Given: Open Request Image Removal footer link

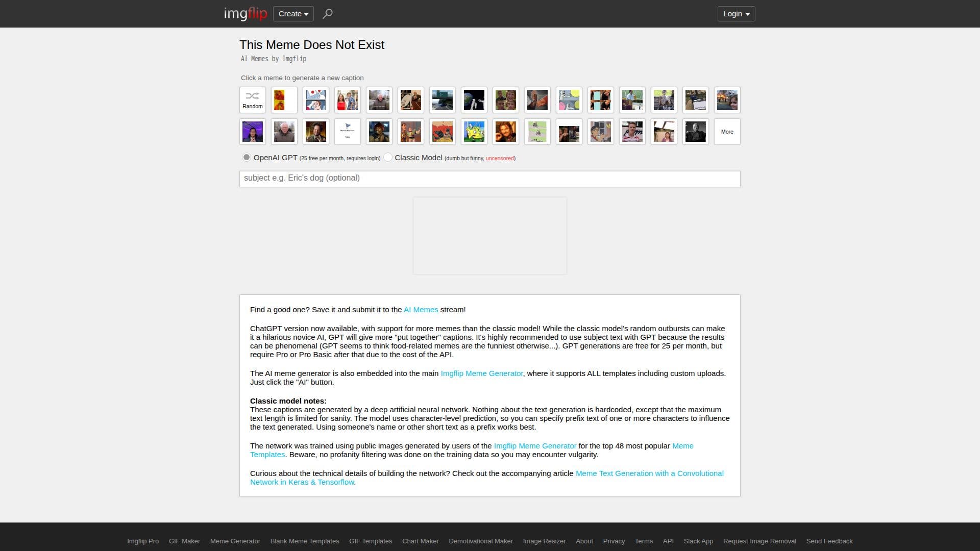Looking at the screenshot, I should pyautogui.click(x=759, y=541).
